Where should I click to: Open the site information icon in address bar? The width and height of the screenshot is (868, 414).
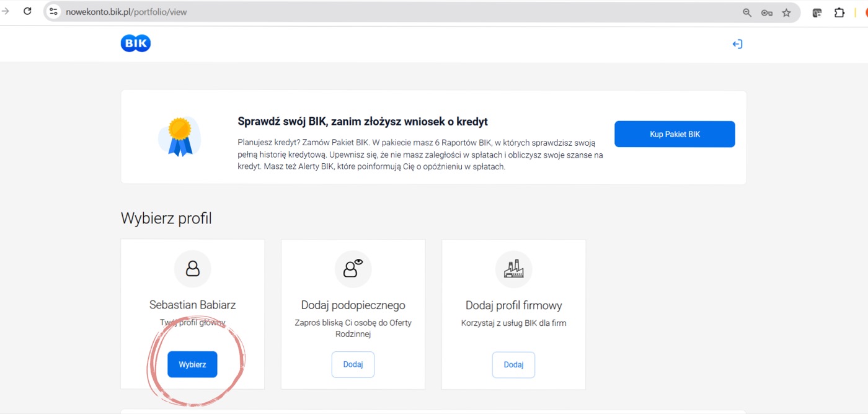pos(53,12)
